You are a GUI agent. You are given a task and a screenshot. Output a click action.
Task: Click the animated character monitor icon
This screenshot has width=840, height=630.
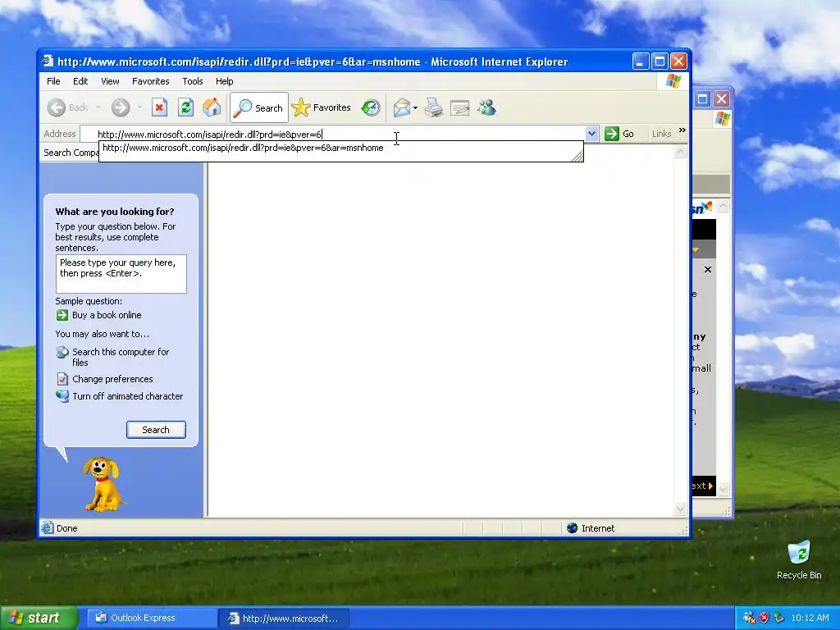[x=62, y=396]
